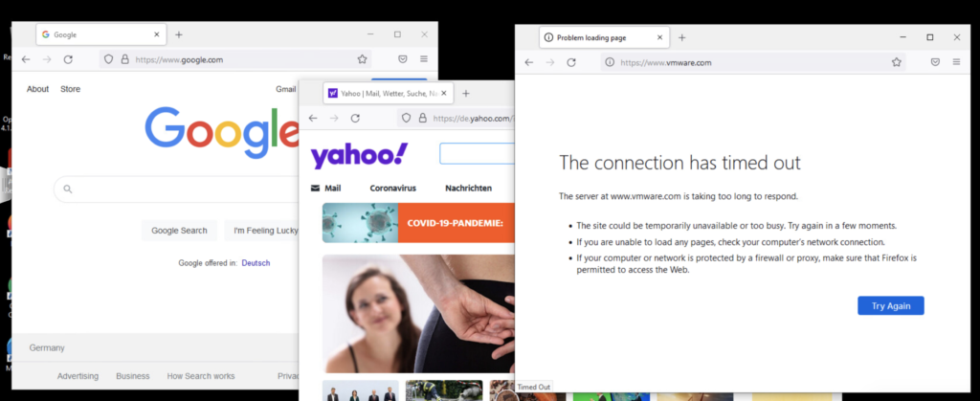Screen dimensions: 980x401
Task: Open Pocket icon in vmware window
Action: [x=935, y=62]
